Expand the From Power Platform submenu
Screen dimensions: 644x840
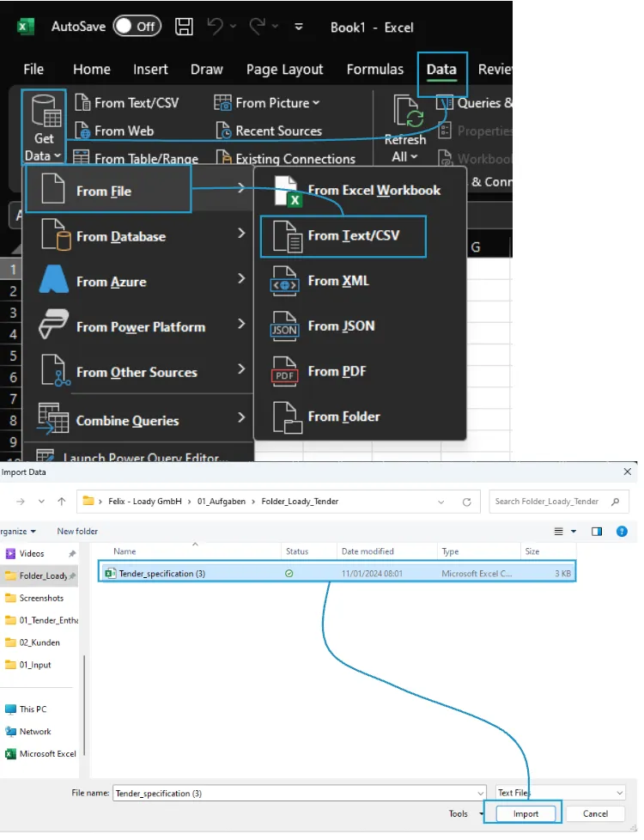[x=139, y=326]
